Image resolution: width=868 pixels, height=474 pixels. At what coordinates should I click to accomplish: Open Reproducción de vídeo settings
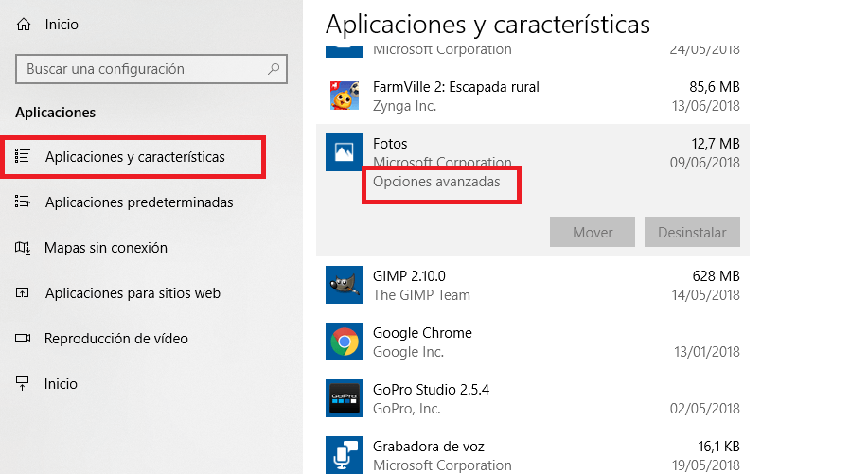click(x=115, y=338)
